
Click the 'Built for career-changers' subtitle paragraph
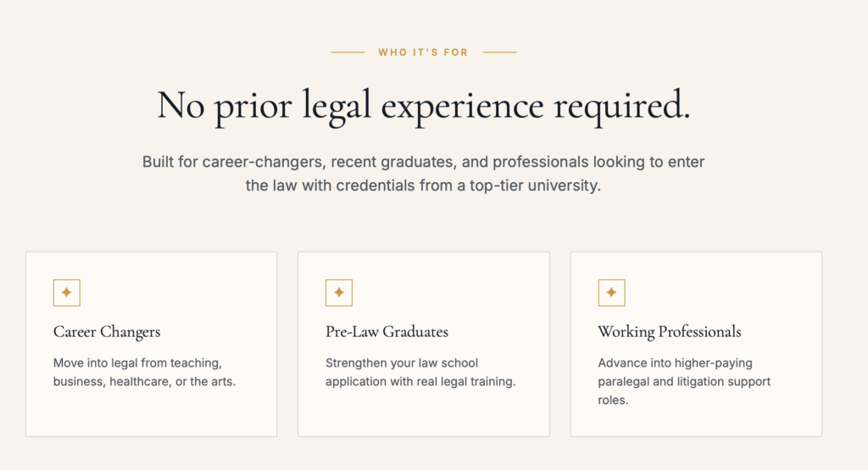tap(424, 174)
